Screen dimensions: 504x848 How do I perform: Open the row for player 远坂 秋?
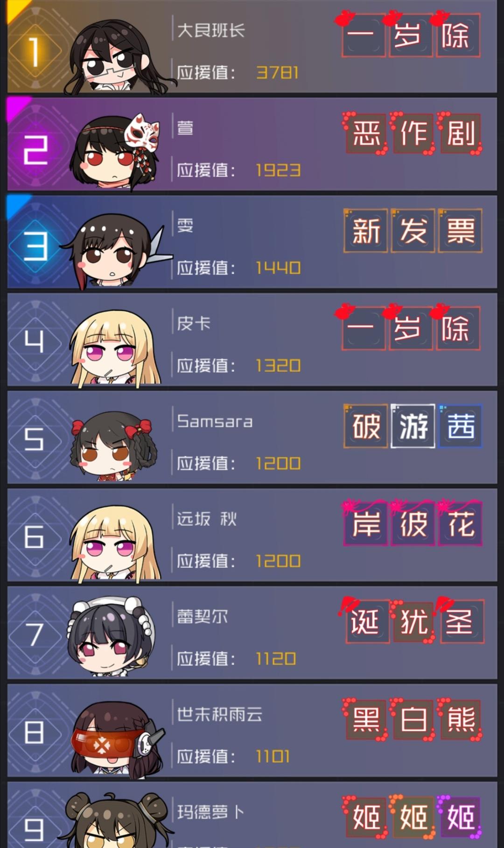click(252, 535)
